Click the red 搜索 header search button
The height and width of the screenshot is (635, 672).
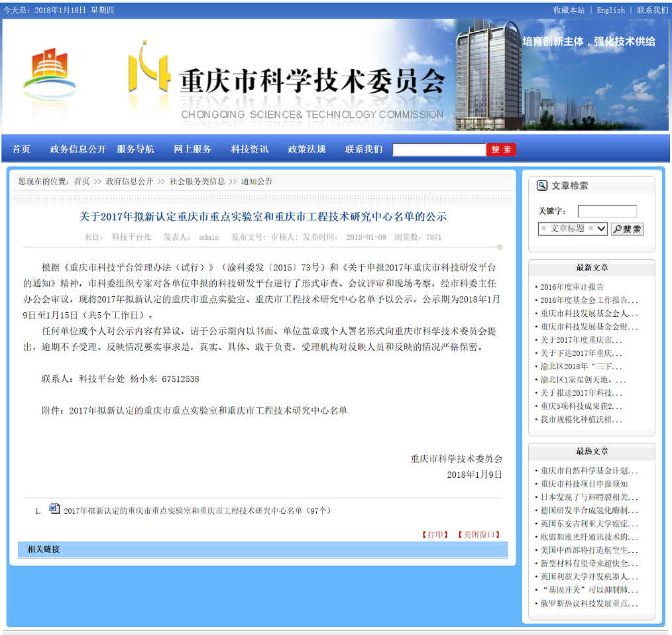pos(501,149)
